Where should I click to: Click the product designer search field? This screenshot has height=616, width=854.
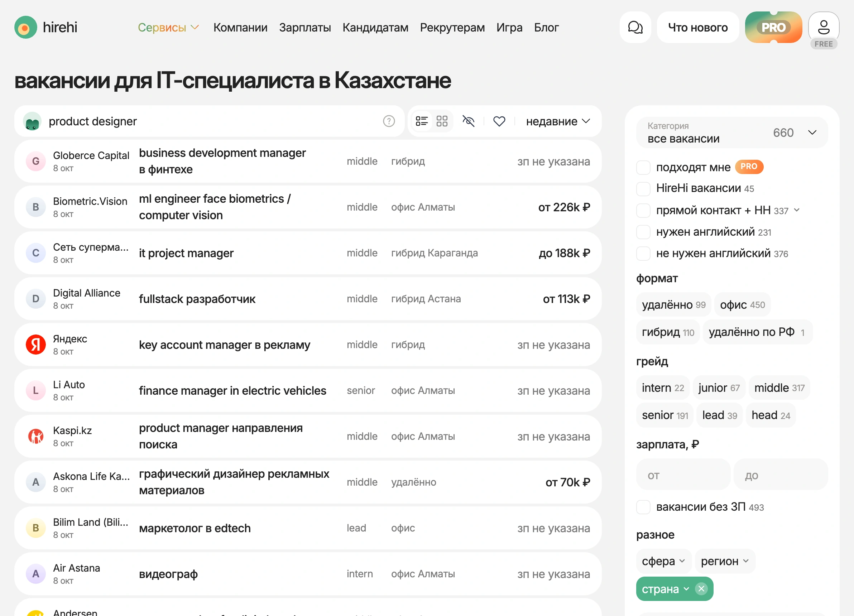(x=209, y=121)
